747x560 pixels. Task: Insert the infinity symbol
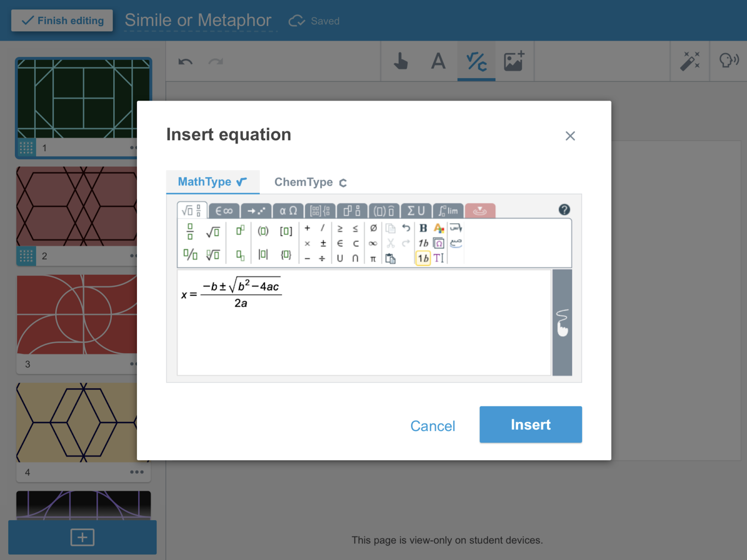373,243
